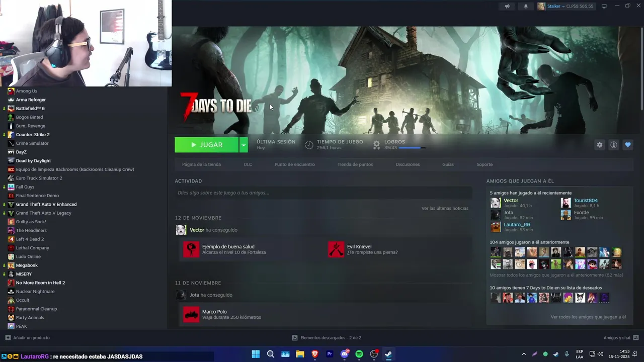Screen dimensions: 644x362
Task: Open Premiere Pro in the taskbar
Action: 330,354
